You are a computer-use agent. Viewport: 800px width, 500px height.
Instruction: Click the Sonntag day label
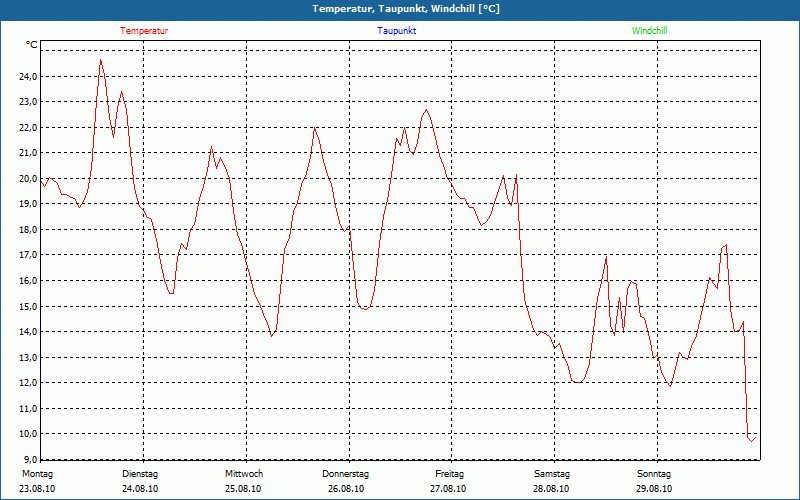coord(654,474)
